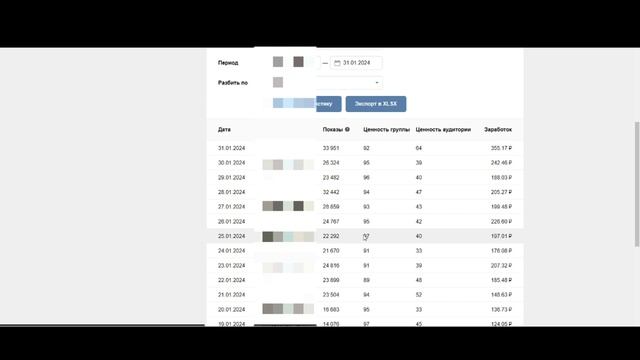Click the Ценность группы value in the 29.01.2024 row
Viewport: 640px width, 360px height.
[366, 178]
